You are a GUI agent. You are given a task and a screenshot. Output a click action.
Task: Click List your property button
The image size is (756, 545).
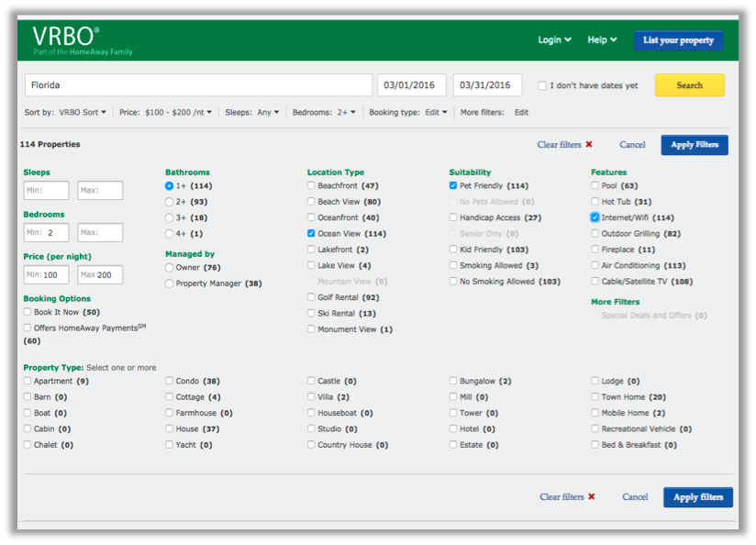[678, 40]
